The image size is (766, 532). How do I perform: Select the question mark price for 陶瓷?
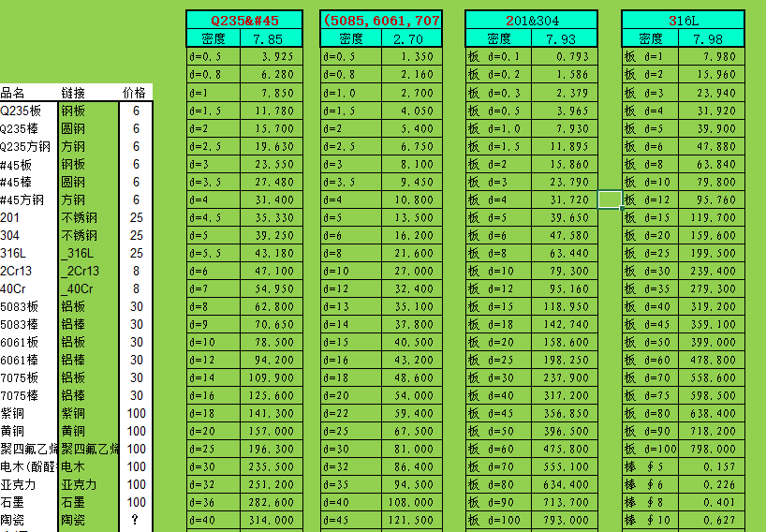(x=136, y=520)
